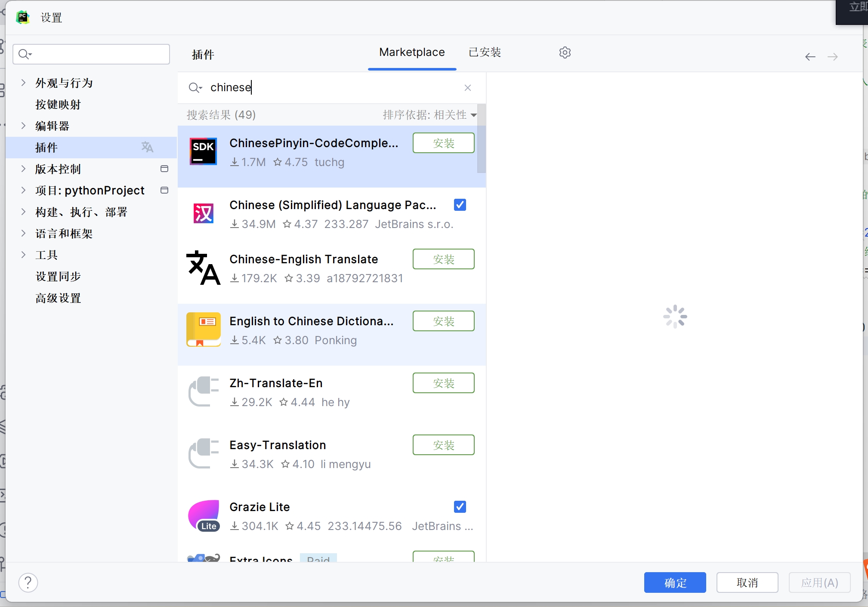
Task: Open 高级设置 settings page
Action: (x=58, y=298)
